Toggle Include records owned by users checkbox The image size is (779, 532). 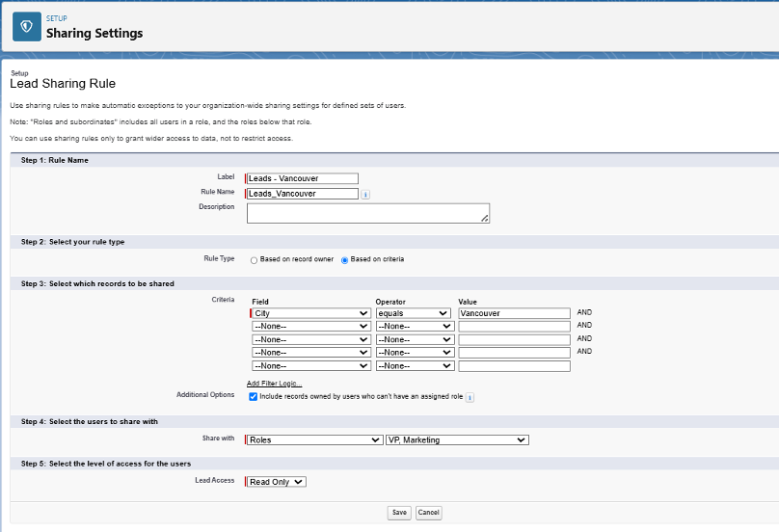click(x=253, y=396)
